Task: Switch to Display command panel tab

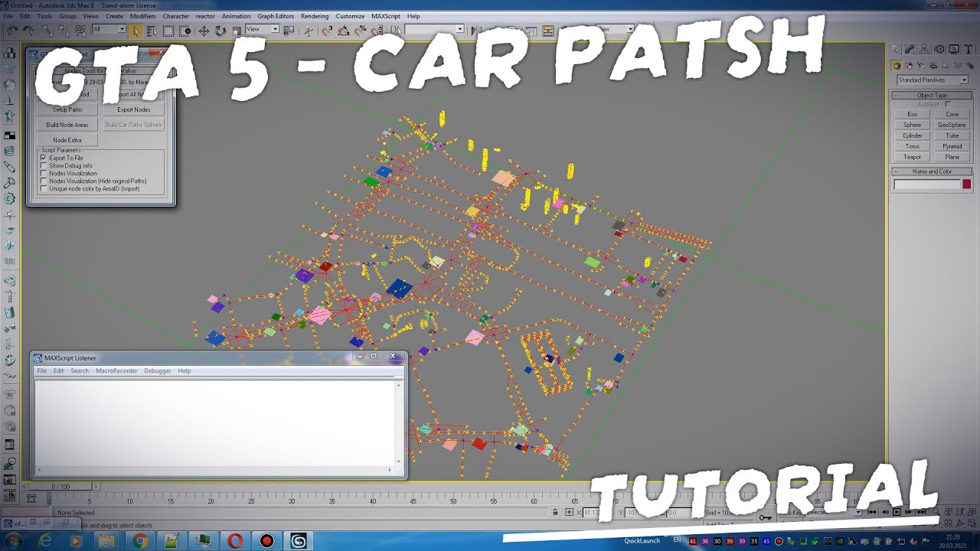Action: (954, 49)
